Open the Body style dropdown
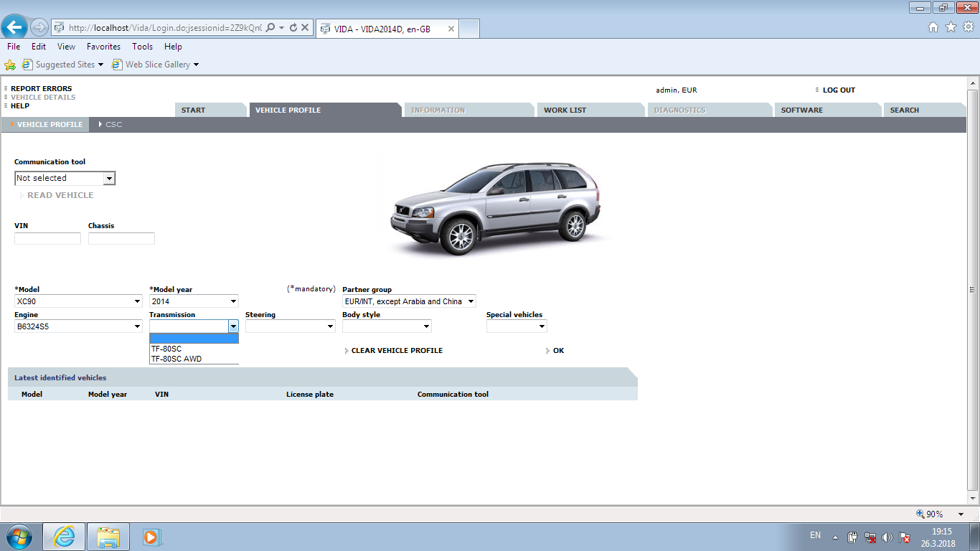This screenshot has width=980, height=551. point(387,326)
